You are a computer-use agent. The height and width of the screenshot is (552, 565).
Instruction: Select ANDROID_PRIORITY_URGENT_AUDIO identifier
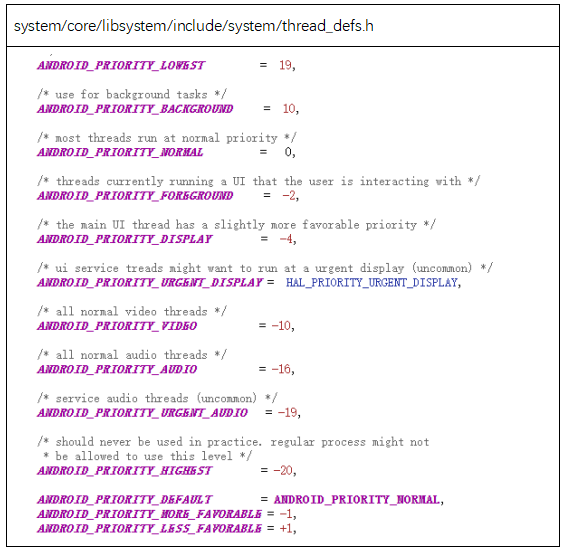coord(142,413)
